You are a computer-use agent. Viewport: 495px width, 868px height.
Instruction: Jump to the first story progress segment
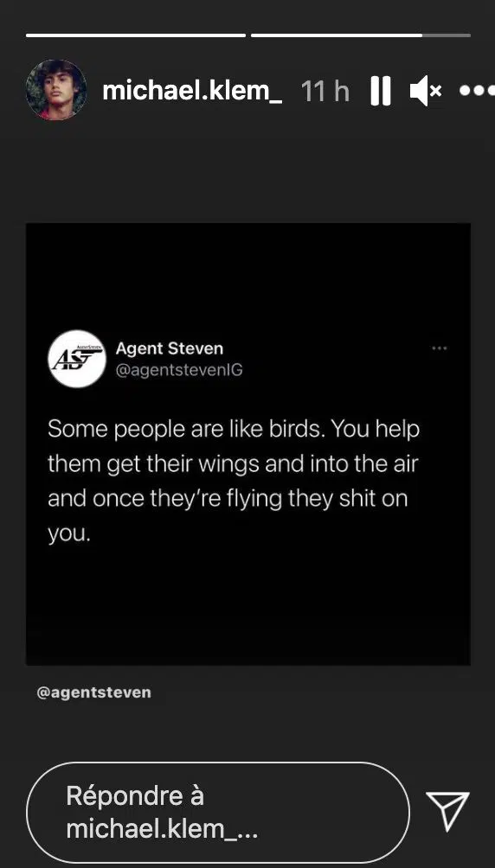tap(136, 35)
